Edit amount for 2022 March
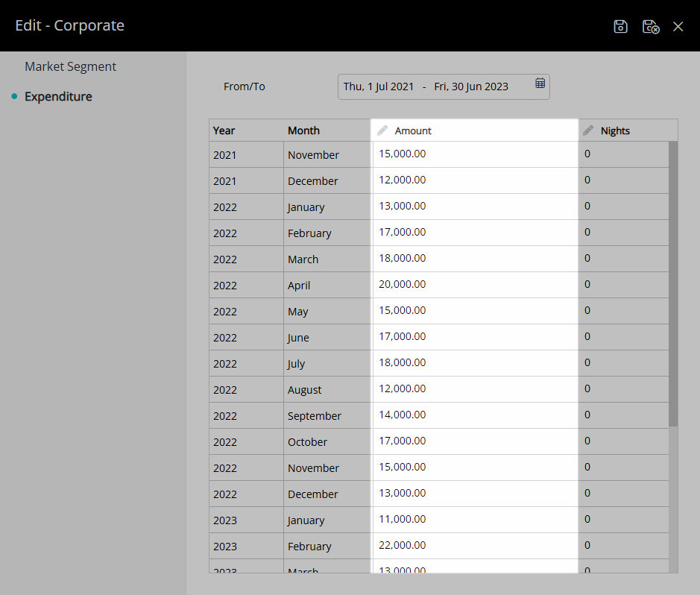 (x=475, y=259)
